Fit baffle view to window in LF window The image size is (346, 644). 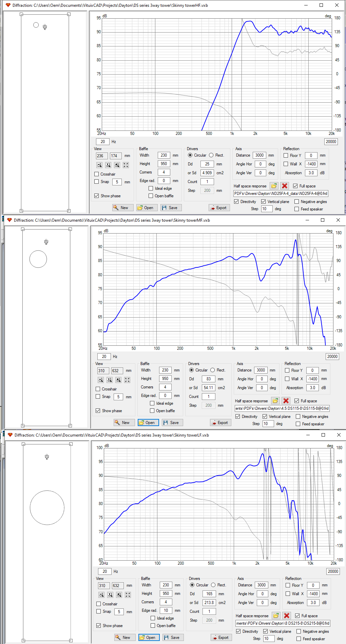click(x=128, y=595)
